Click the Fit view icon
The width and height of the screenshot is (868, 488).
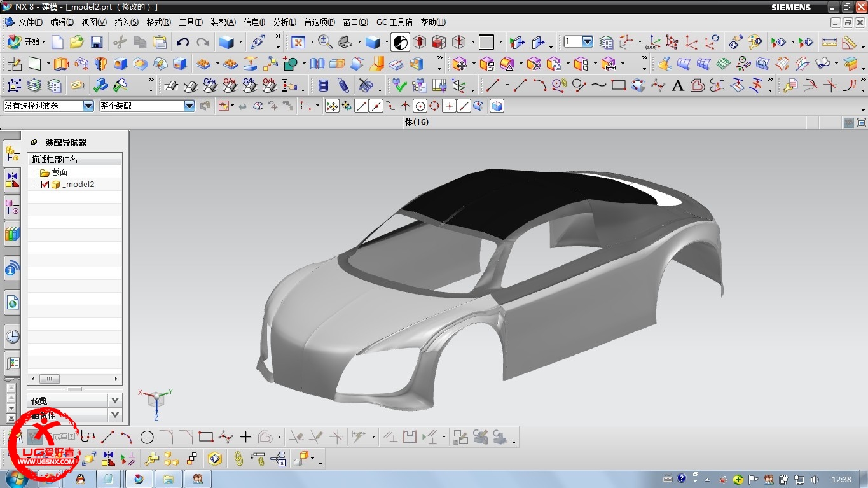298,43
